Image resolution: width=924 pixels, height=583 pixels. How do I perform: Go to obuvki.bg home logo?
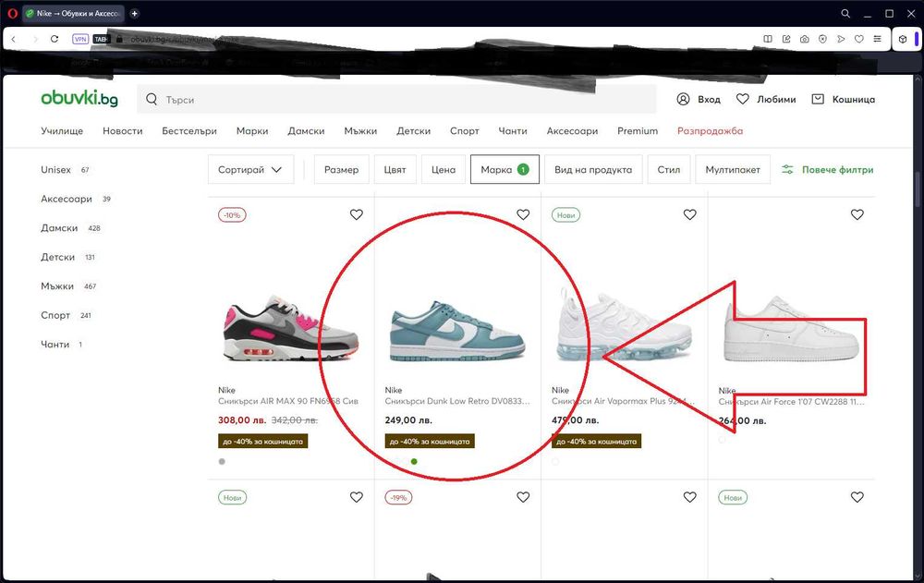[x=79, y=99]
